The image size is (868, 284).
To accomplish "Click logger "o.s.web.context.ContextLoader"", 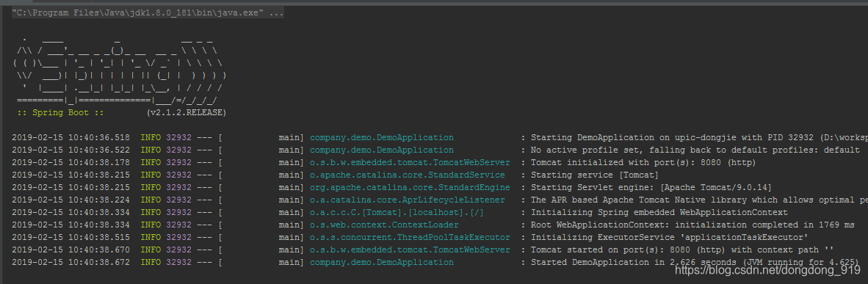I will tap(384, 225).
